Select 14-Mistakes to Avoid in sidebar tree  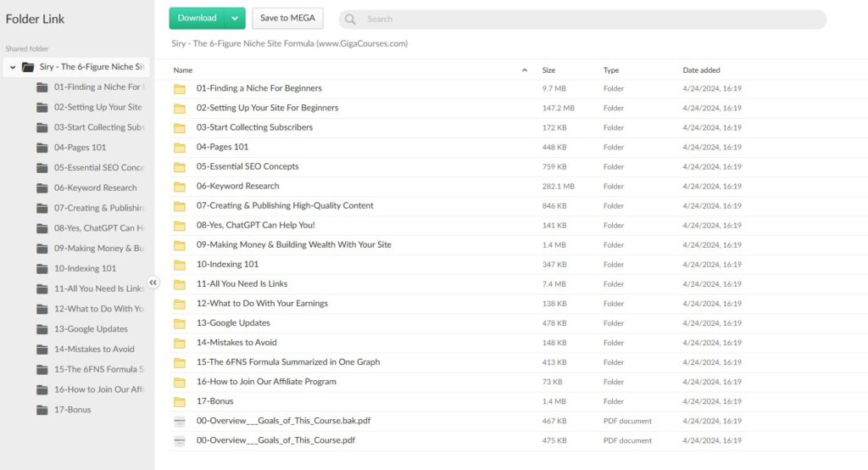[94, 350]
